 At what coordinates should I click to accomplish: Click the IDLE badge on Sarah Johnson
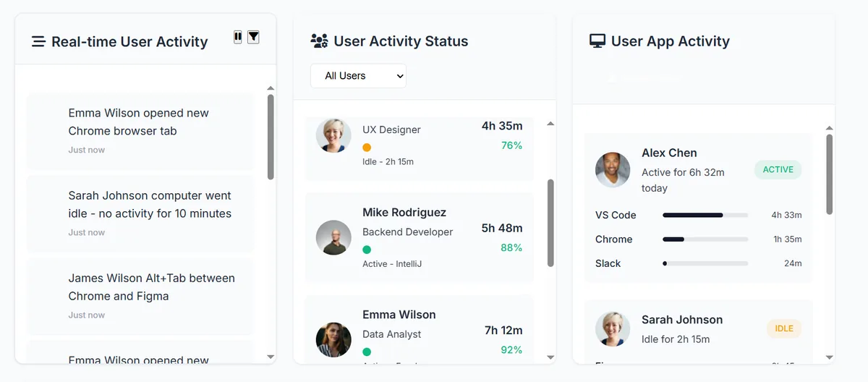(x=784, y=328)
